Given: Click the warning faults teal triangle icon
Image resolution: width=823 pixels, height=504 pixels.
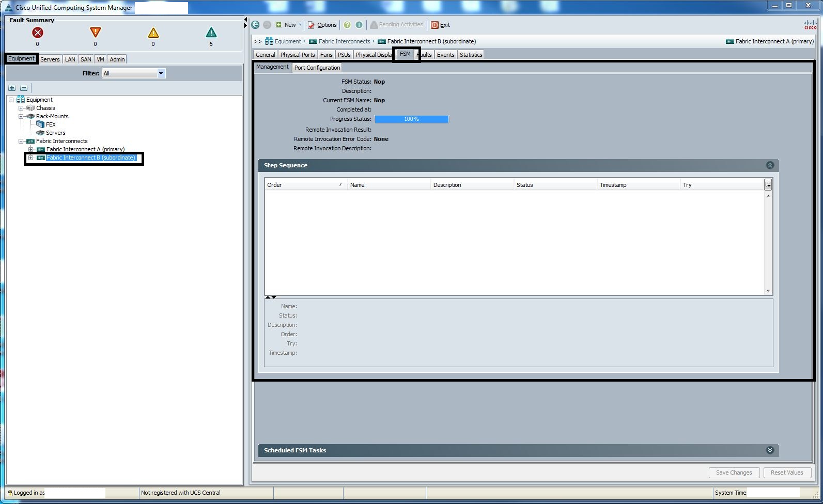Looking at the screenshot, I should pos(211,33).
